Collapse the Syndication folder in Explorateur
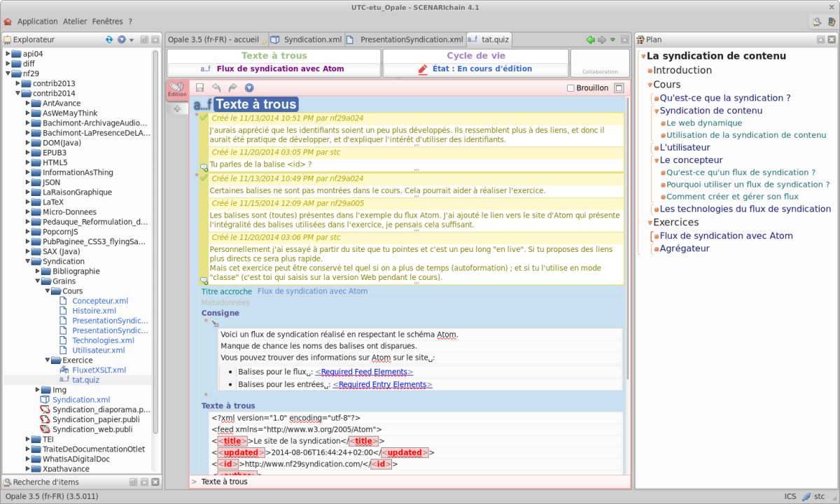Image resolution: width=840 pixels, height=504 pixels. click(x=27, y=261)
